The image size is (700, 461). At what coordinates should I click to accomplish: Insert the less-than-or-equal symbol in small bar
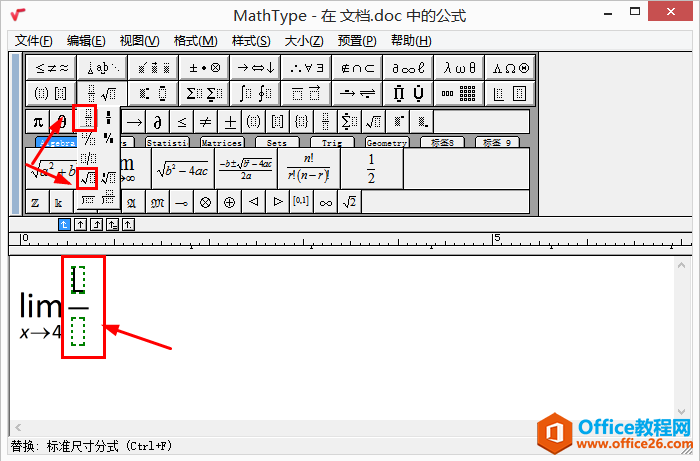coord(182,121)
